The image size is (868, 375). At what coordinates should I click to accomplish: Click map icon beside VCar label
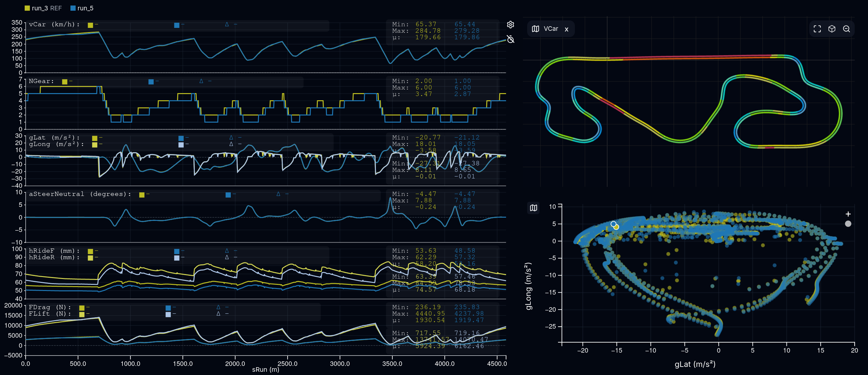point(535,29)
